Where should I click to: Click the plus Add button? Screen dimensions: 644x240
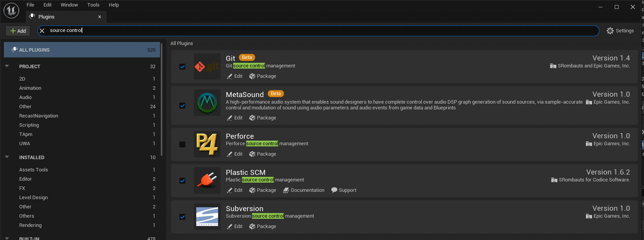pyautogui.click(x=18, y=31)
